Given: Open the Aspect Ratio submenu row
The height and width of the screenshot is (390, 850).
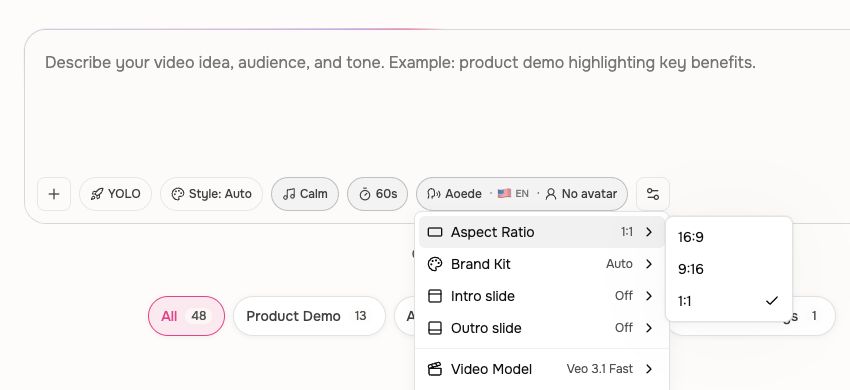Looking at the screenshot, I should point(542,232).
